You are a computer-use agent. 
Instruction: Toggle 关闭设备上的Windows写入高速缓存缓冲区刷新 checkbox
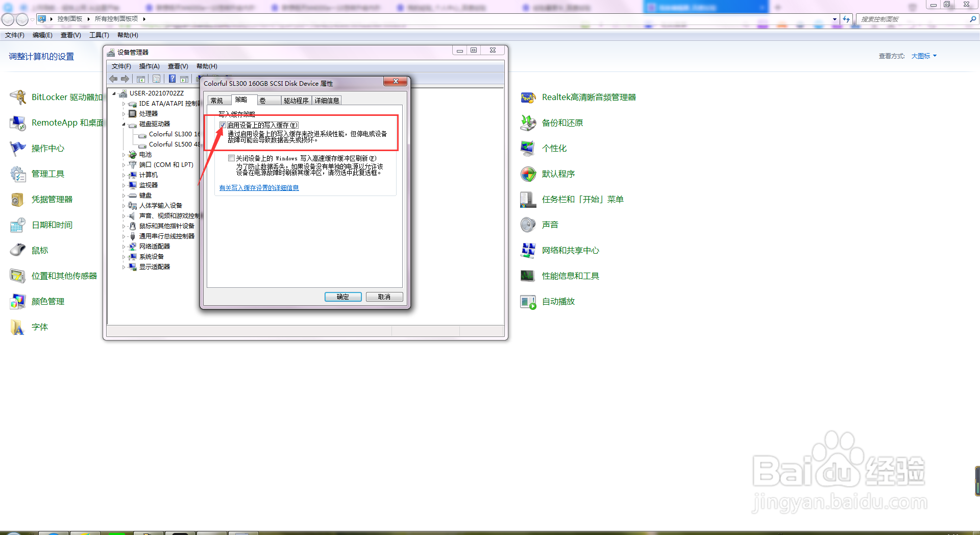[x=231, y=158]
